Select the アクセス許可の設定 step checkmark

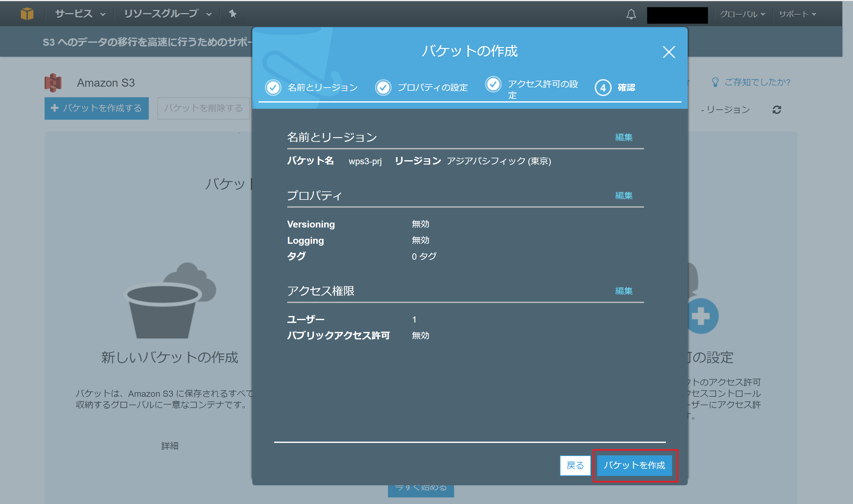[x=493, y=84]
